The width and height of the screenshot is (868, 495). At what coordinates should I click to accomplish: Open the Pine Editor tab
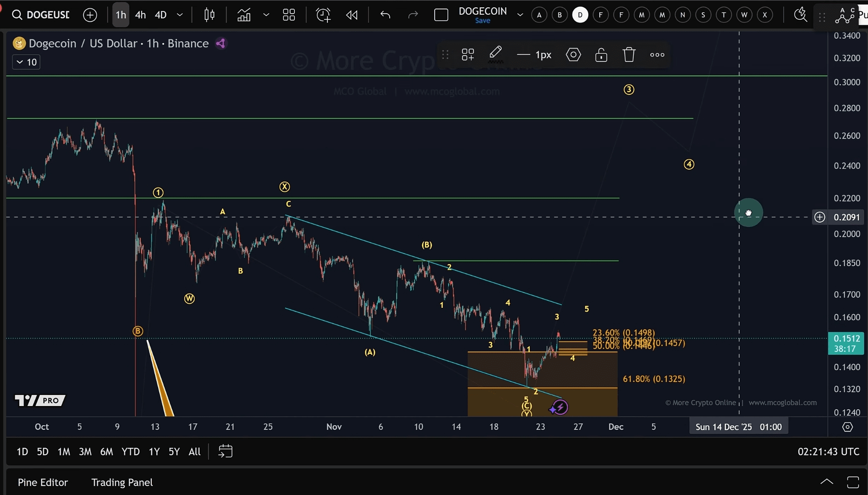pos(43,483)
